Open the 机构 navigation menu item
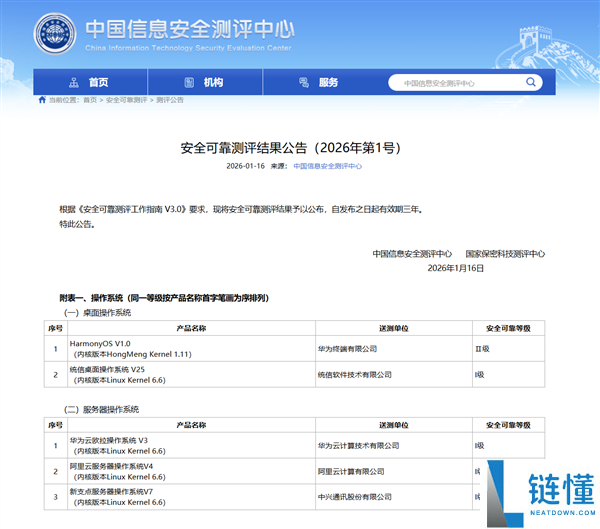The height and width of the screenshot is (529, 600). click(213, 83)
